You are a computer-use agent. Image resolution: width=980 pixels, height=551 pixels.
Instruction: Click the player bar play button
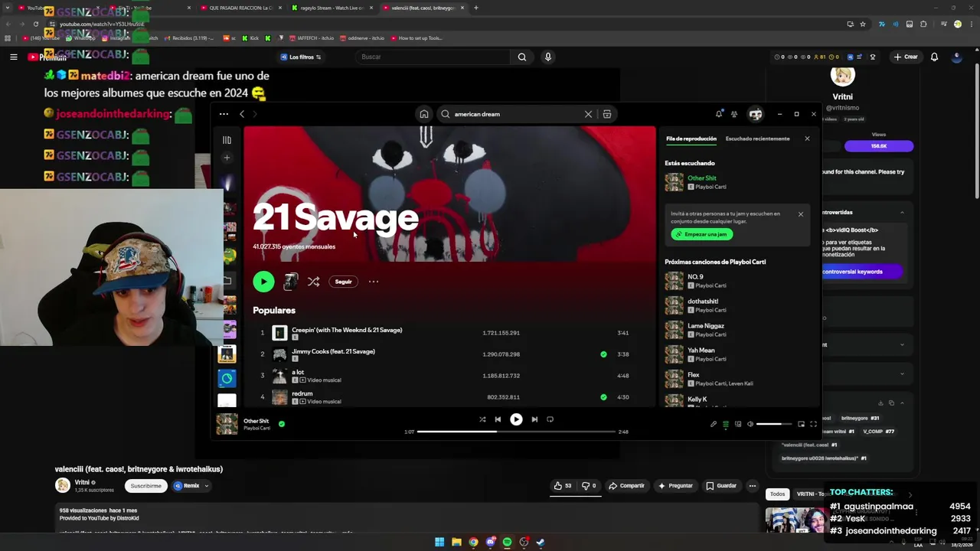516,419
